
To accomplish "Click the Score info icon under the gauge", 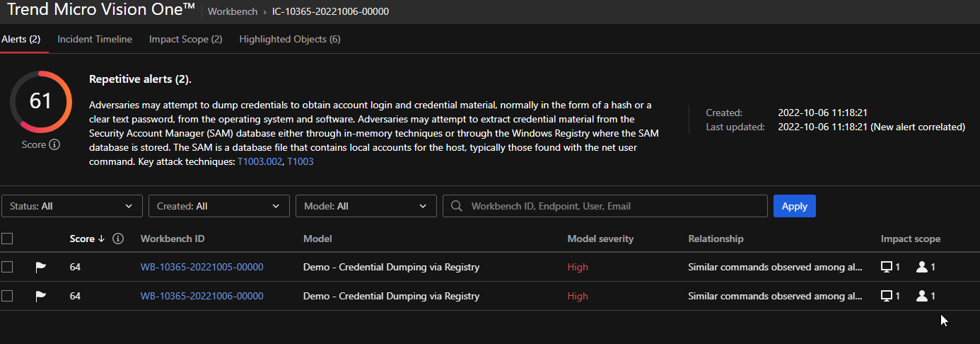I will [54, 144].
